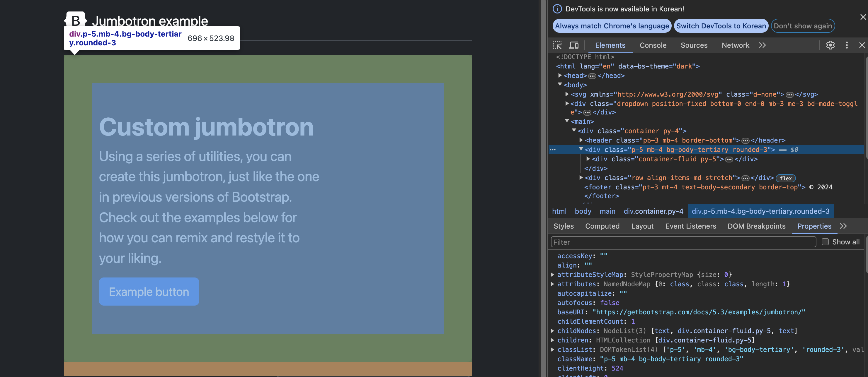Collapse the container py-4 div node

coord(574,130)
